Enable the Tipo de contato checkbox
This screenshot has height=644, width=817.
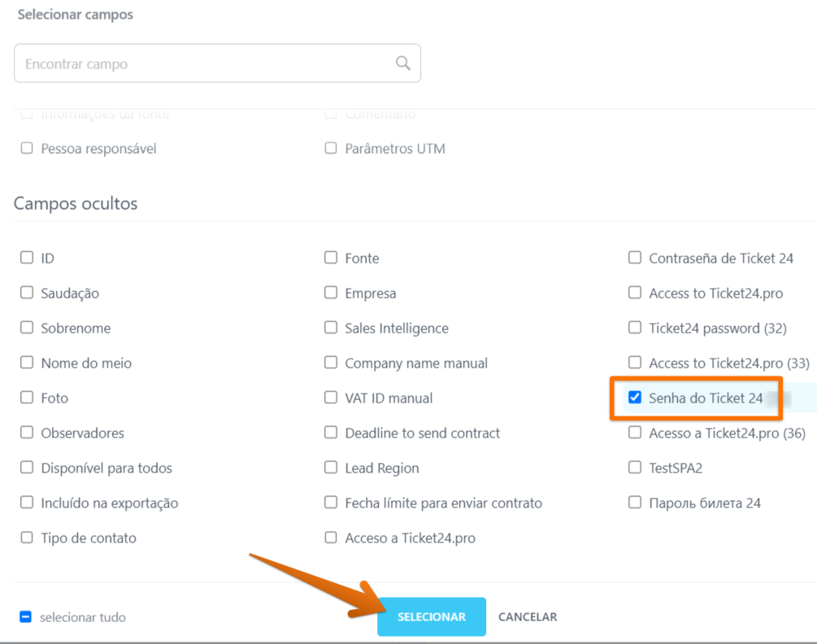27,537
